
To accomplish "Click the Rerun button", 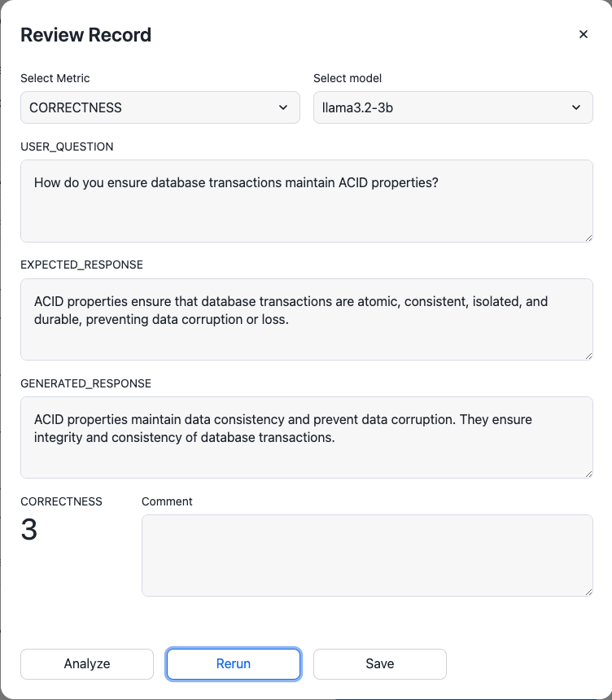I will (x=234, y=663).
